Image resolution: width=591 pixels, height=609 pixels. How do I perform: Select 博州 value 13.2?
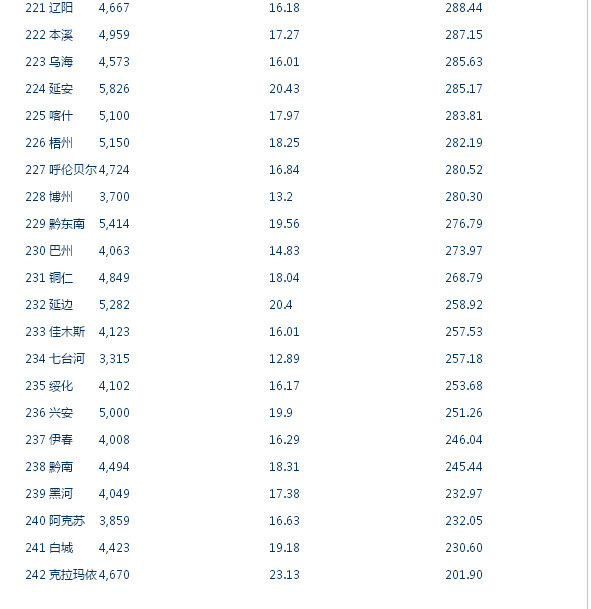[x=281, y=197]
